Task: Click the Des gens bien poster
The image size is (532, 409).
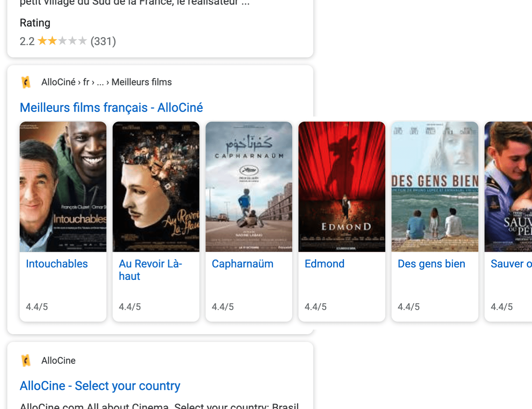Action: pyautogui.click(x=435, y=187)
